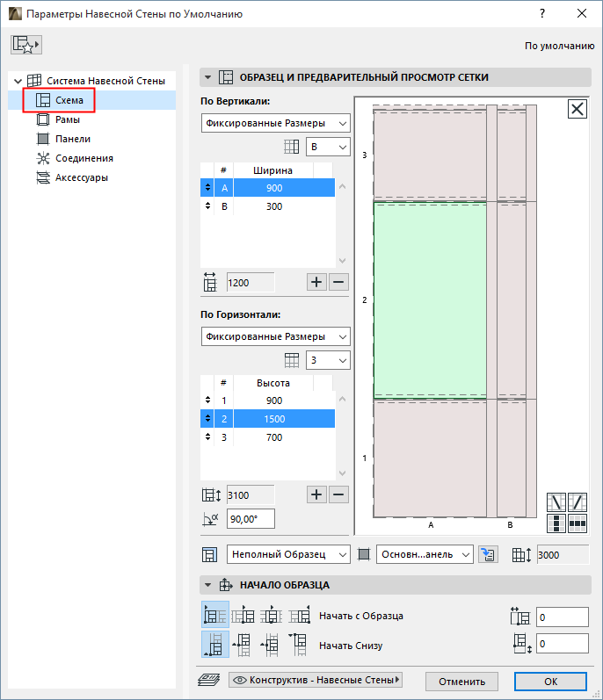Click the Высота column header

pos(272,383)
